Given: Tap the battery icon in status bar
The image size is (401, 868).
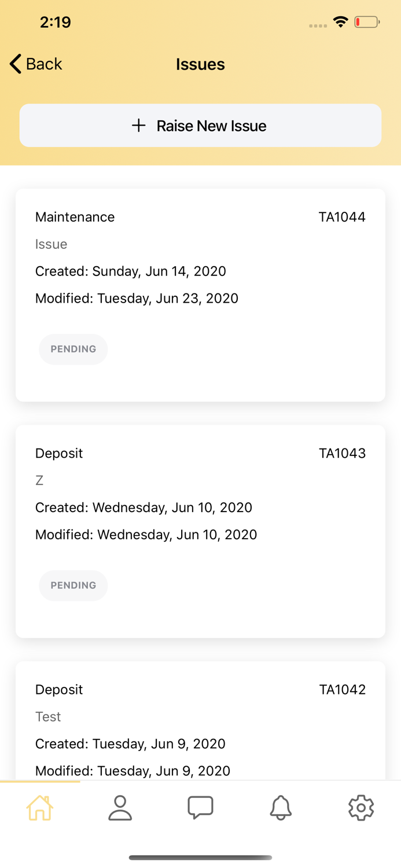Looking at the screenshot, I should [x=367, y=23].
